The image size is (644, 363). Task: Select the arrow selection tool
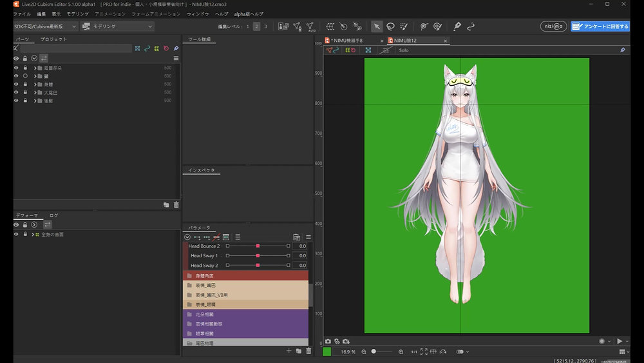(x=376, y=26)
